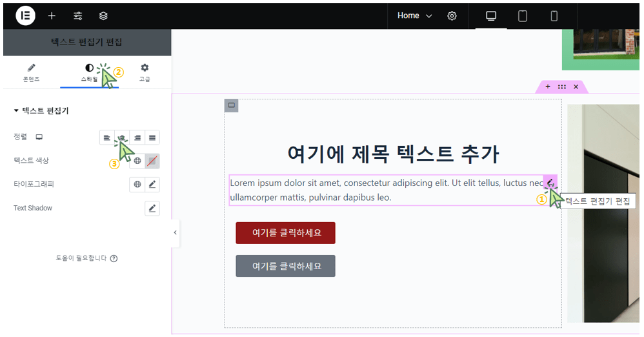This screenshot has height=337, width=644.
Task: Collapse the side panel arrow
Action: tap(176, 232)
